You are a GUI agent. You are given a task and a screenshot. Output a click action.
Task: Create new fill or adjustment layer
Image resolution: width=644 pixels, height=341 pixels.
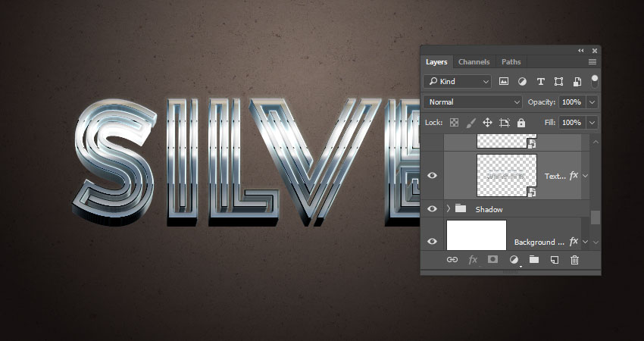(514, 260)
